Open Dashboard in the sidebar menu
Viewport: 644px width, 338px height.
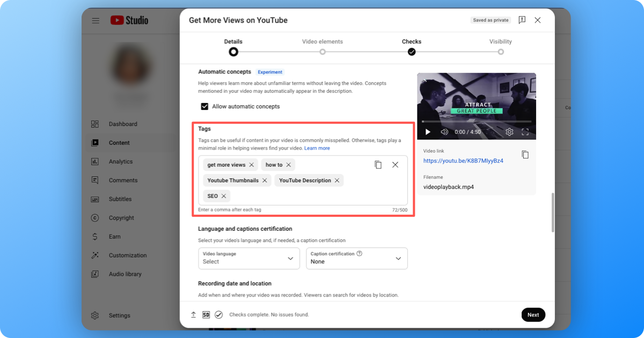click(123, 124)
